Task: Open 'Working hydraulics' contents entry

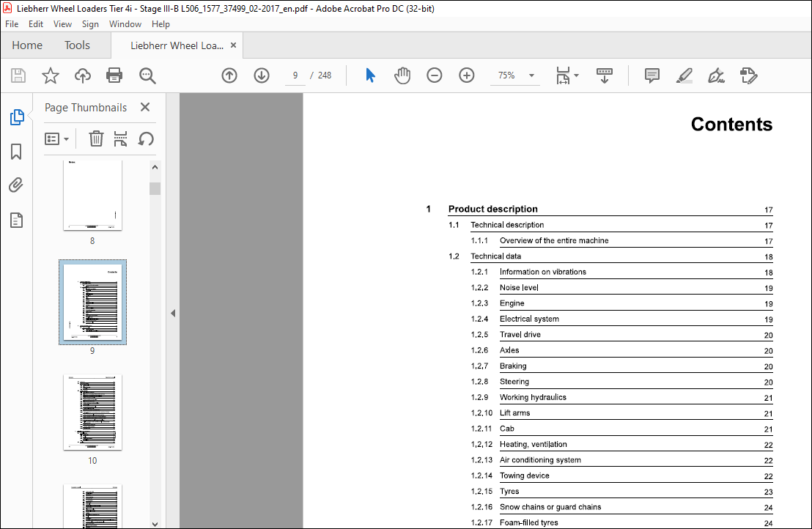Action: (x=533, y=398)
